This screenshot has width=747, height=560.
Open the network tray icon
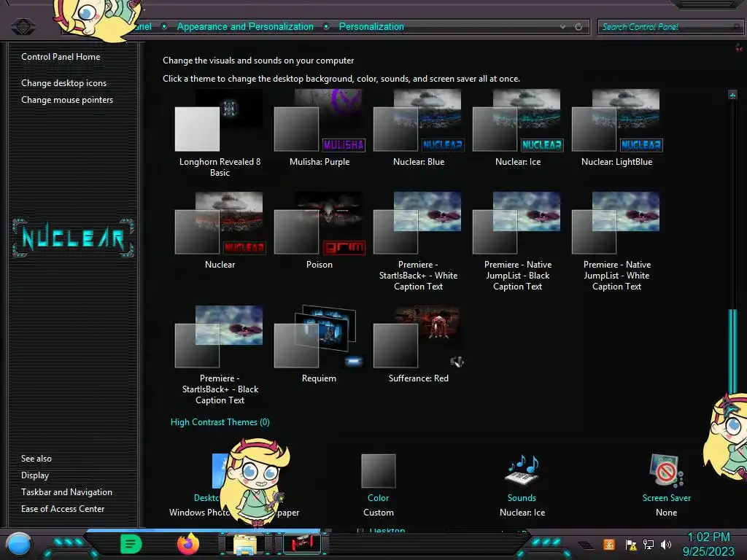pos(649,545)
